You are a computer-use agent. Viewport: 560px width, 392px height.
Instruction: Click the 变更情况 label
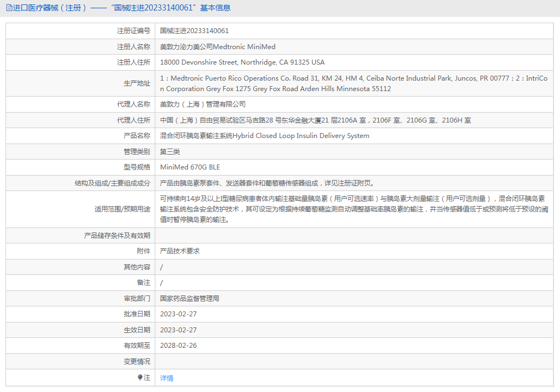(137, 362)
